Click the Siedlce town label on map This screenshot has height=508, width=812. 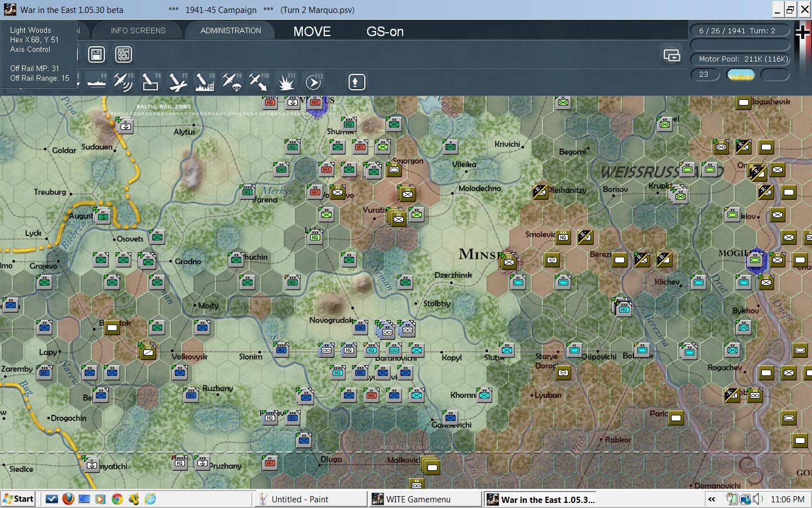point(21,469)
